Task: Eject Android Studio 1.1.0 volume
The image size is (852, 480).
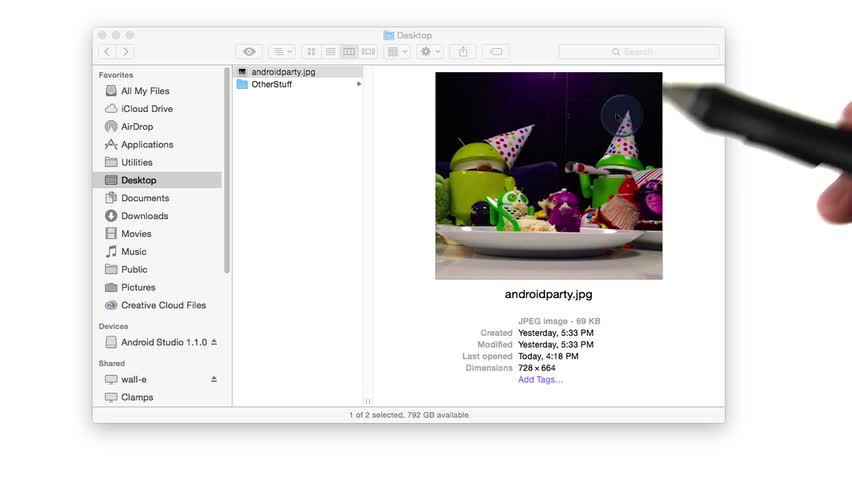Action: pos(214,342)
